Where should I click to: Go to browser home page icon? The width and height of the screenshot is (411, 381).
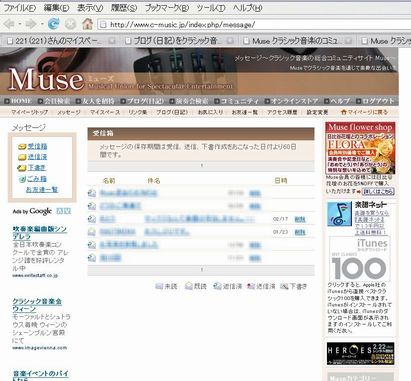click(88, 24)
